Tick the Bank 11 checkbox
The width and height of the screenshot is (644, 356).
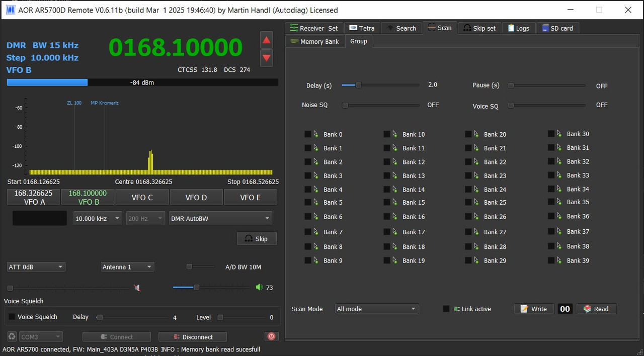(386, 148)
